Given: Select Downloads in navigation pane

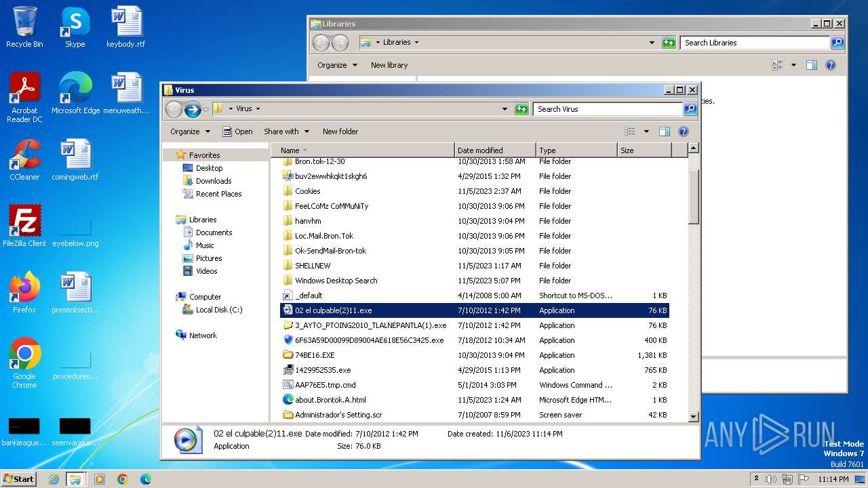Looking at the screenshot, I should point(214,181).
